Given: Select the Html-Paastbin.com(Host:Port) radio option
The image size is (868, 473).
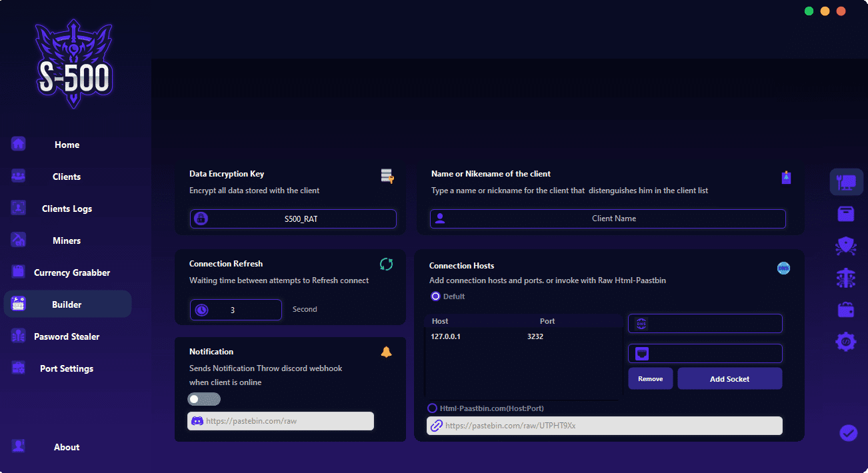Looking at the screenshot, I should click(432, 408).
